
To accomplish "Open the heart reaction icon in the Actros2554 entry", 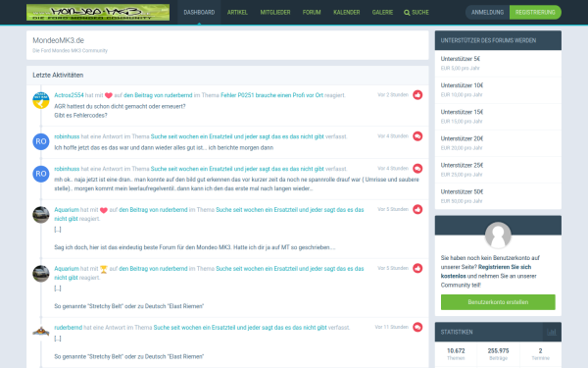I will tap(109, 95).
